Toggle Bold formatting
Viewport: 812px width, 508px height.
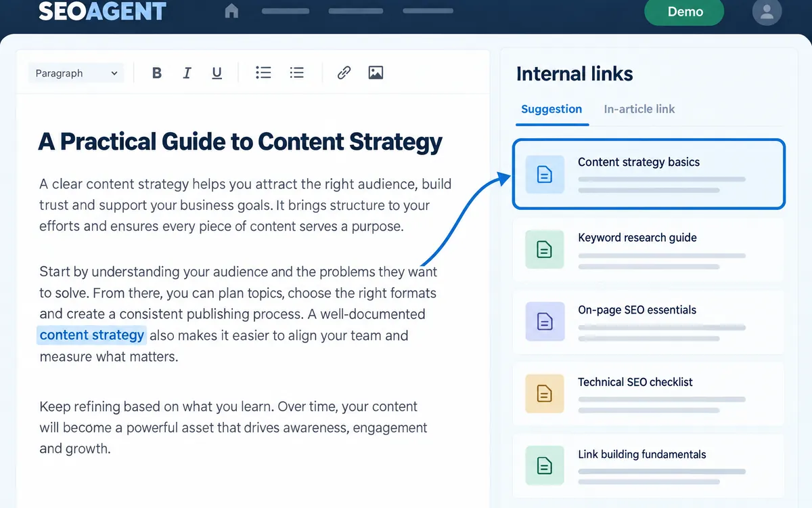click(157, 73)
